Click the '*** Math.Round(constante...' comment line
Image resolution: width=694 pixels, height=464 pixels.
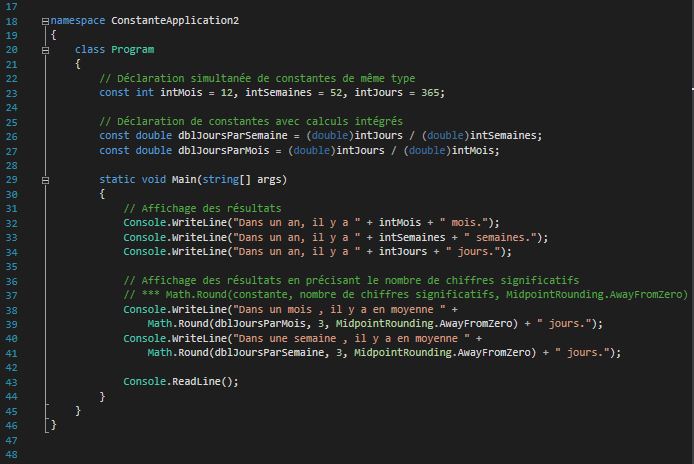pos(405,294)
